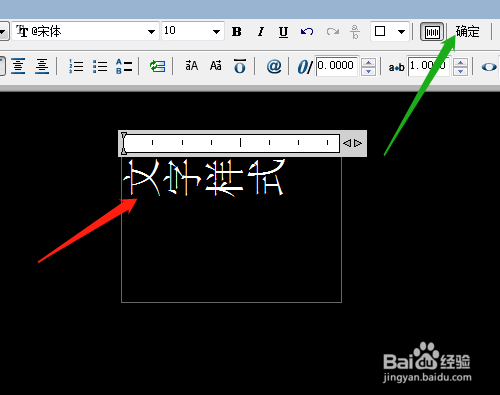This screenshot has height=395, width=500.
Task: Increase tracking with up stepper
Action: click(x=460, y=62)
